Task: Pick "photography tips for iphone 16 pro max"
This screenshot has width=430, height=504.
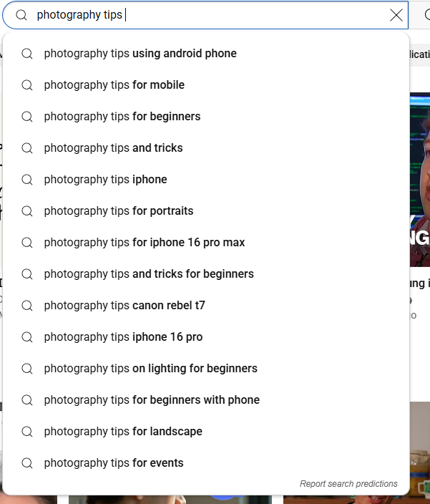Action: click(x=145, y=243)
